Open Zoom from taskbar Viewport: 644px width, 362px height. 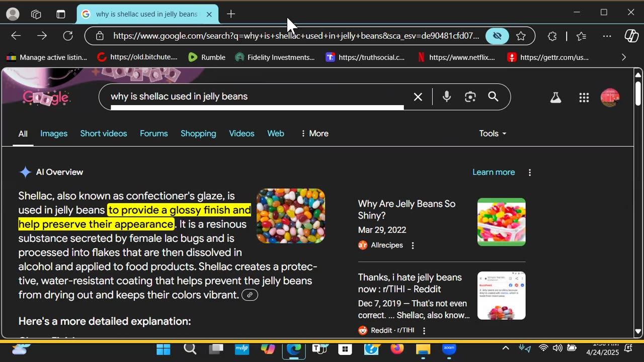[449, 349]
